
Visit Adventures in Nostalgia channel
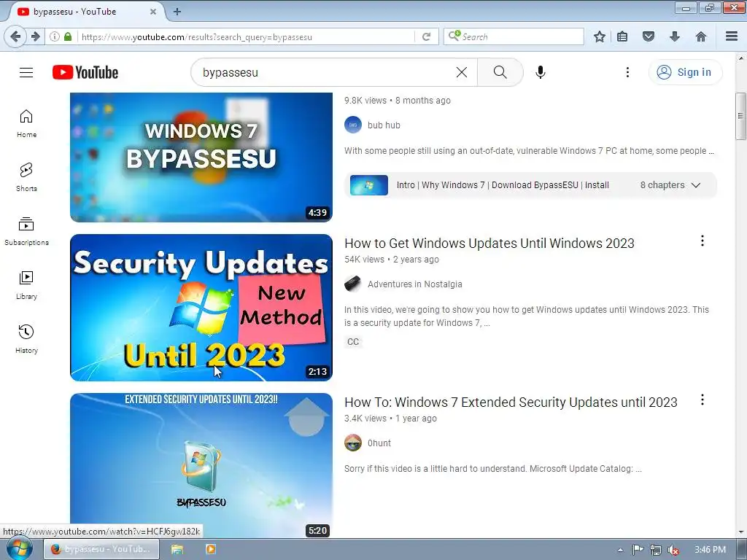click(x=415, y=284)
